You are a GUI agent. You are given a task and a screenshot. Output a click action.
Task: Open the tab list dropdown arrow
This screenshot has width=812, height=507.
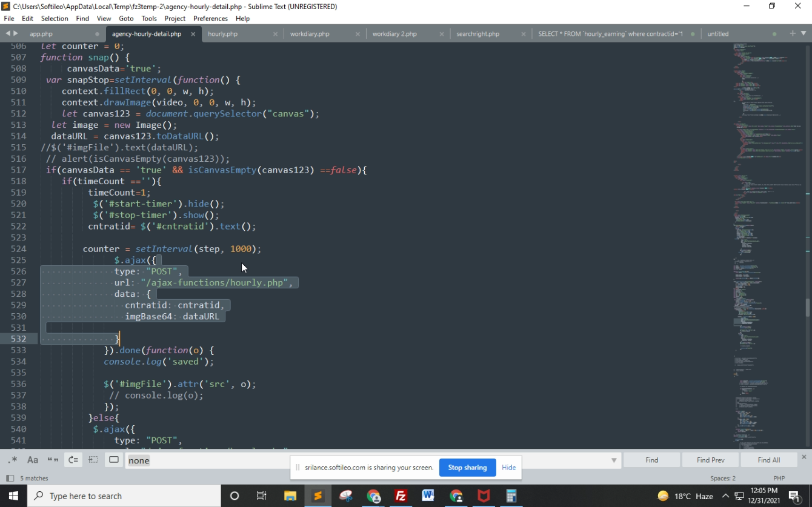804,33
